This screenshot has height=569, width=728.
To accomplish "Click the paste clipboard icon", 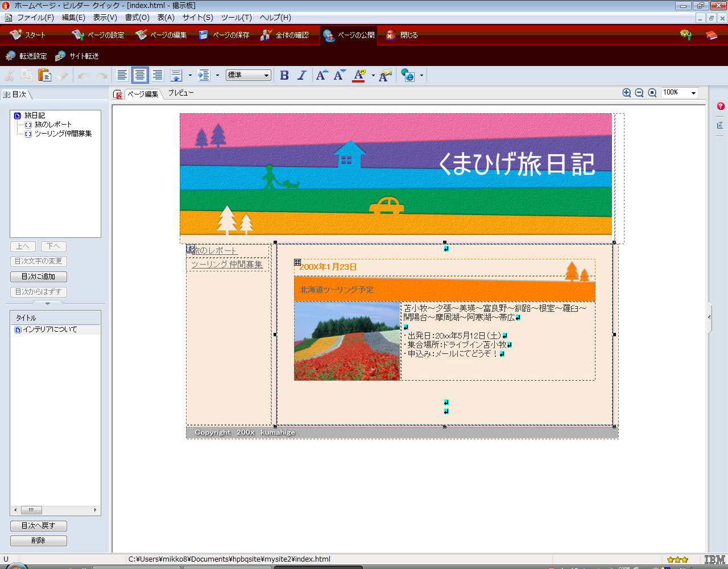I will pyautogui.click(x=44, y=75).
